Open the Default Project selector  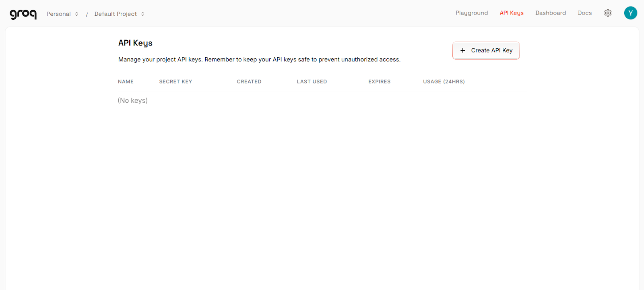[116, 14]
